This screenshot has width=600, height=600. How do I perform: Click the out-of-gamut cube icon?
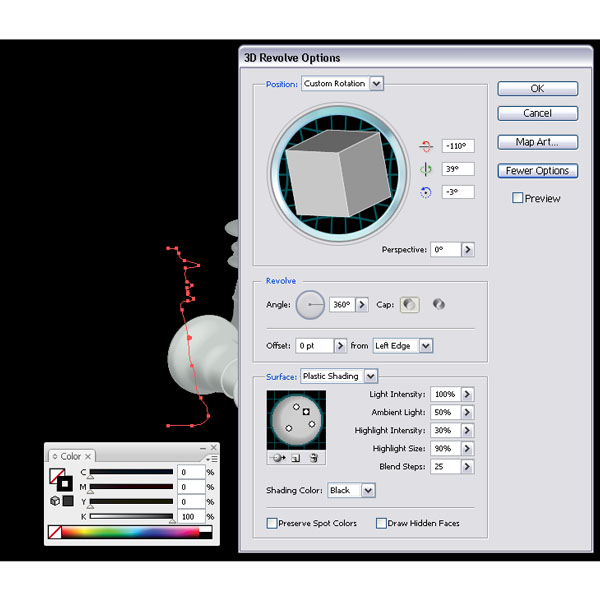pyautogui.click(x=55, y=501)
